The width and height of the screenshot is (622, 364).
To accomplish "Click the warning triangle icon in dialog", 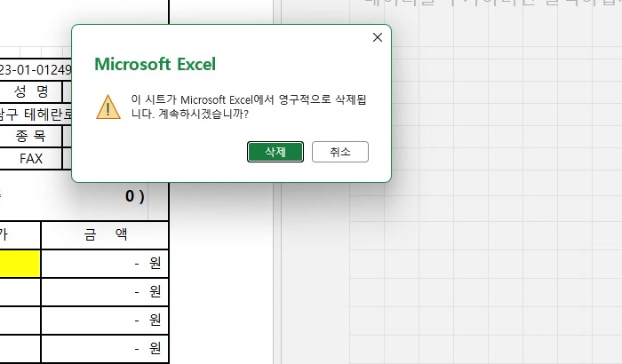I will (x=108, y=107).
